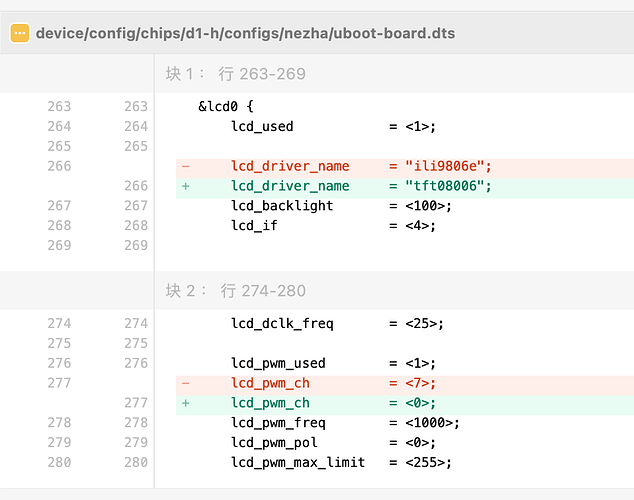Select new line number 269 in gutter
This screenshot has height=500, width=634.
136,245
